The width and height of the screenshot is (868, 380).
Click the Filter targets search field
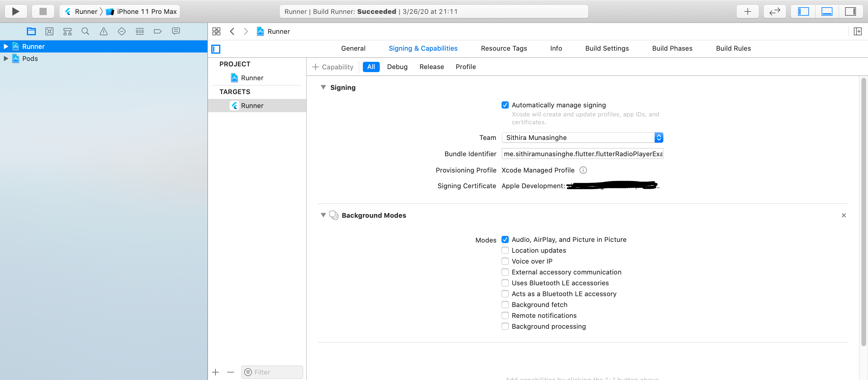point(272,371)
